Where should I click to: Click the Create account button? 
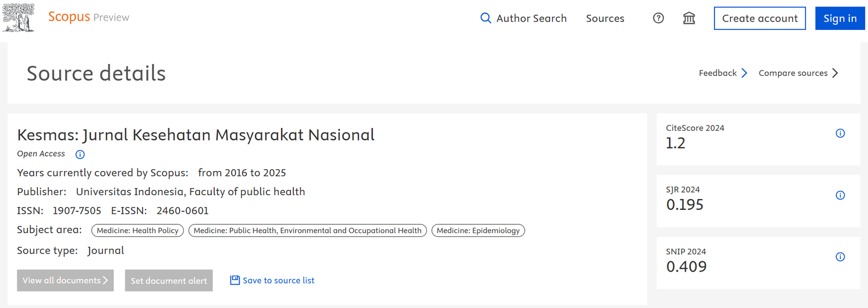point(759,18)
